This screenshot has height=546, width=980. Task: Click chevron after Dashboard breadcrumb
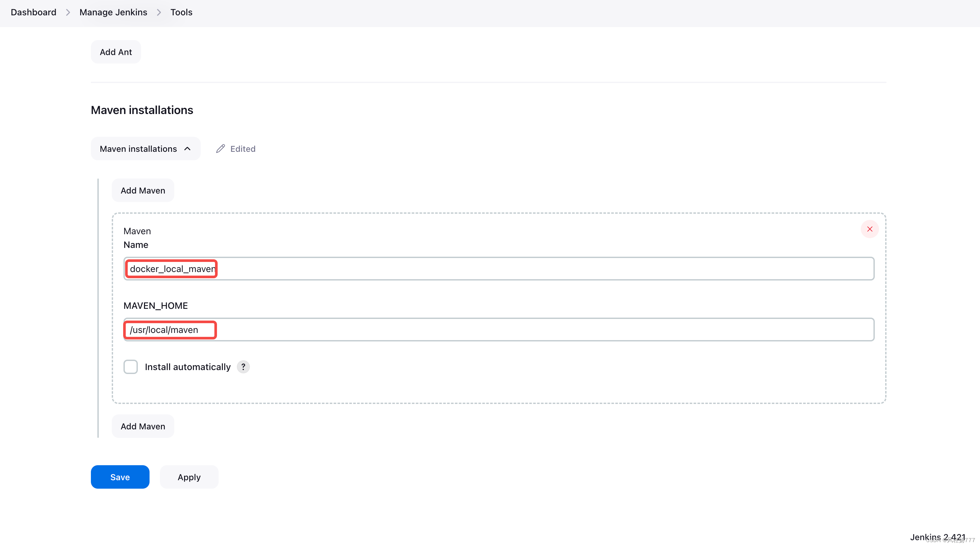click(x=68, y=12)
